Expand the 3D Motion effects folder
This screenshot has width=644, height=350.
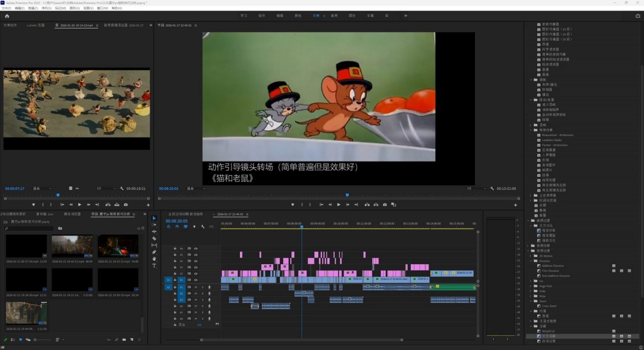point(531,256)
